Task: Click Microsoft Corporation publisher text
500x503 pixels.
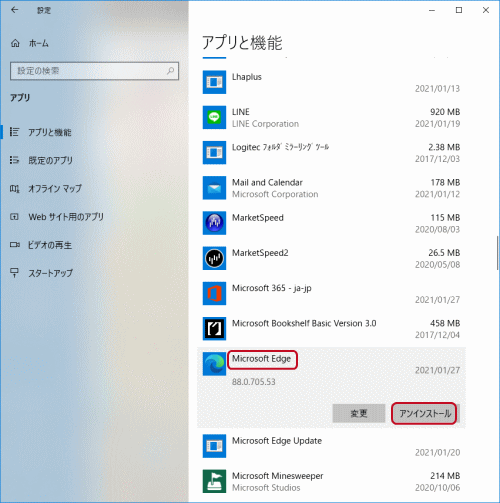Action: (x=275, y=194)
